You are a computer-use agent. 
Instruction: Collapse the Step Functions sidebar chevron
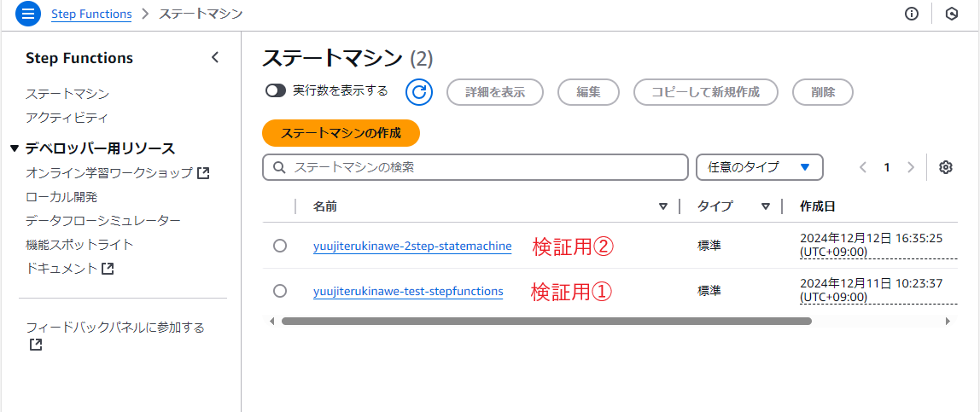pos(215,57)
